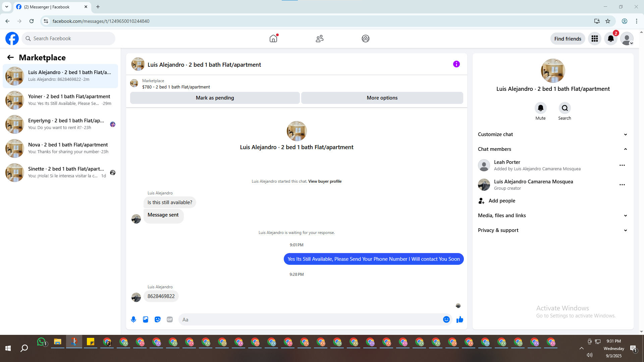Click Mark as pending button
Viewport: 644px width, 362px height.
coord(215,98)
